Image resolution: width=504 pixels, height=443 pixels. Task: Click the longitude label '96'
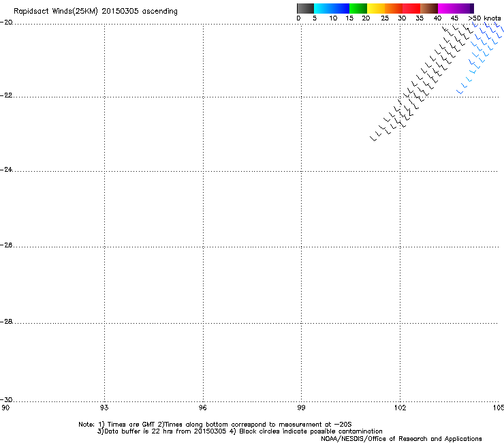click(203, 408)
